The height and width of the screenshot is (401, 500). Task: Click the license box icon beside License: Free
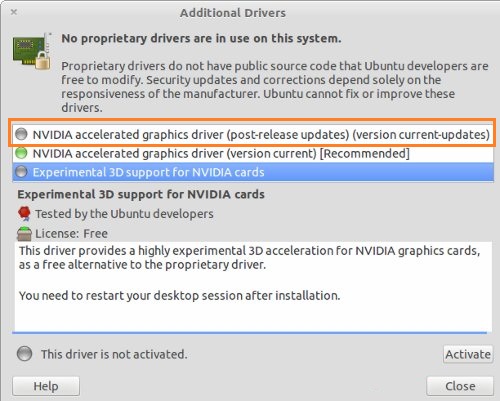tap(24, 233)
